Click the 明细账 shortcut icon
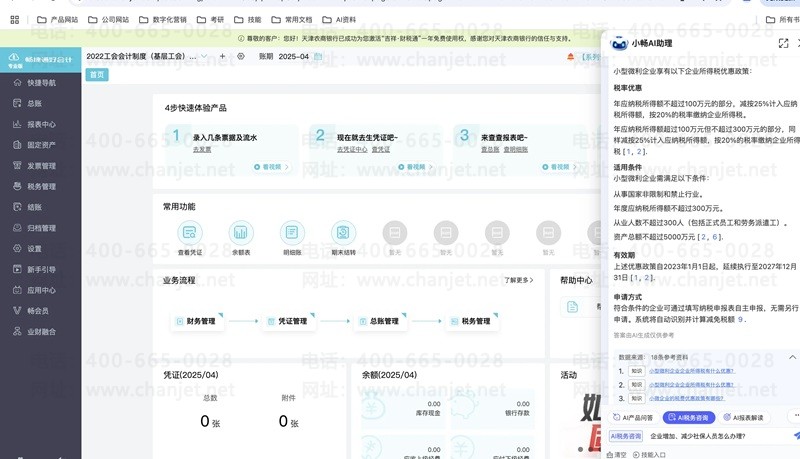800x459 pixels. tap(292, 233)
